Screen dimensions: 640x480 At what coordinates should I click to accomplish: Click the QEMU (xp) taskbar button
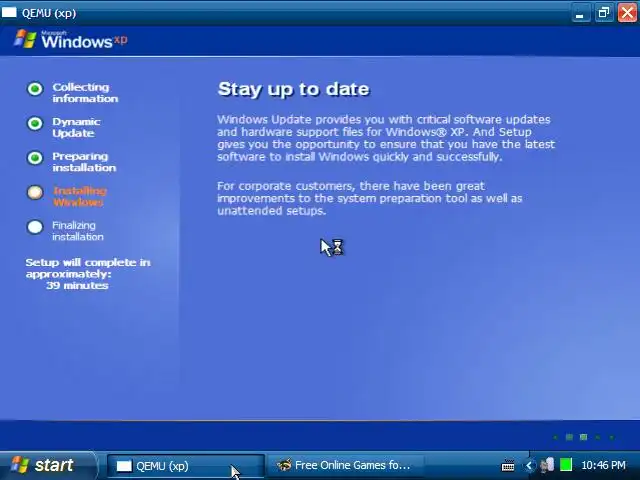[186, 466]
